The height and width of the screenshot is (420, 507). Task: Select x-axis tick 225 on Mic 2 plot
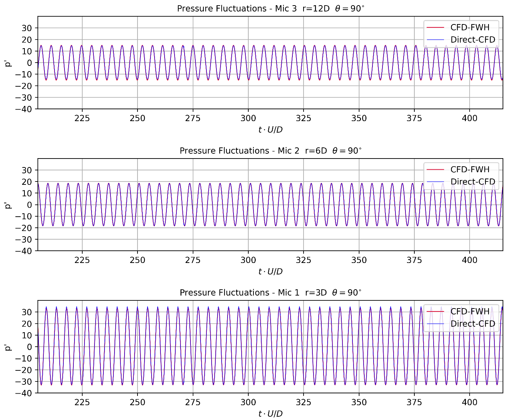tap(82, 260)
